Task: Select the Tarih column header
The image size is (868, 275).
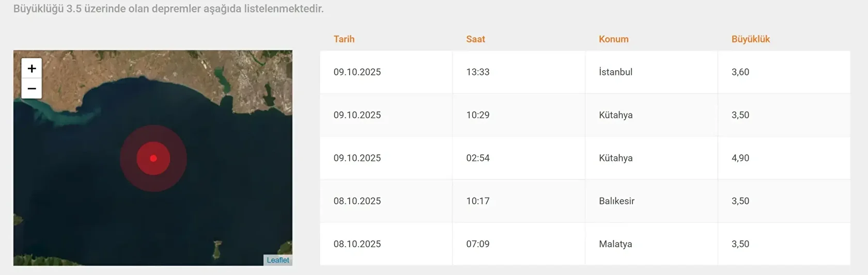Action: point(344,39)
